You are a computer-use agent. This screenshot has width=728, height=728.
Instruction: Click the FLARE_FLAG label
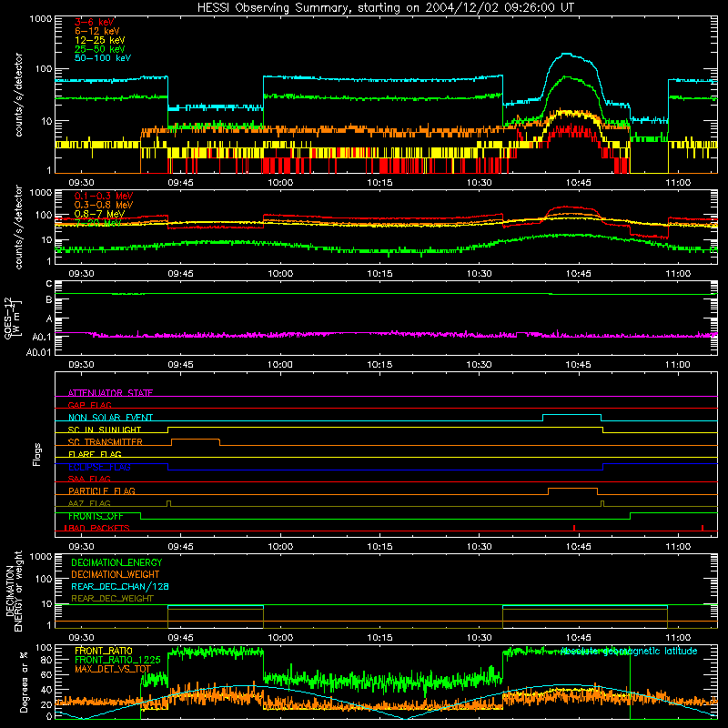[95, 454]
